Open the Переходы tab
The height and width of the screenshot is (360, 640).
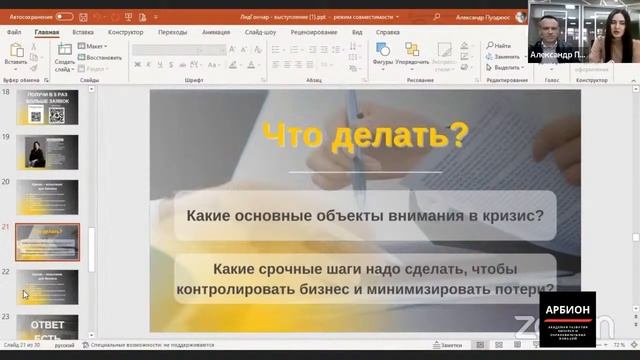[172, 32]
